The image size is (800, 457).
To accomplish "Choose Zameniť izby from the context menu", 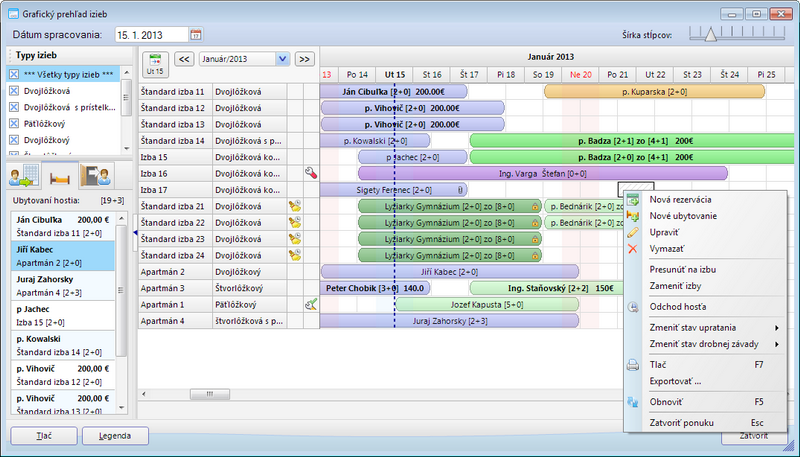I will [675, 286].
